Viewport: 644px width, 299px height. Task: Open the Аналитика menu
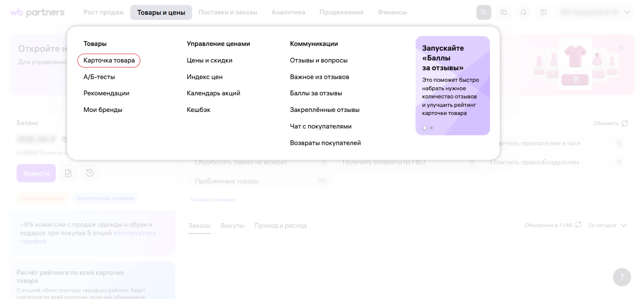coord(288,12)
